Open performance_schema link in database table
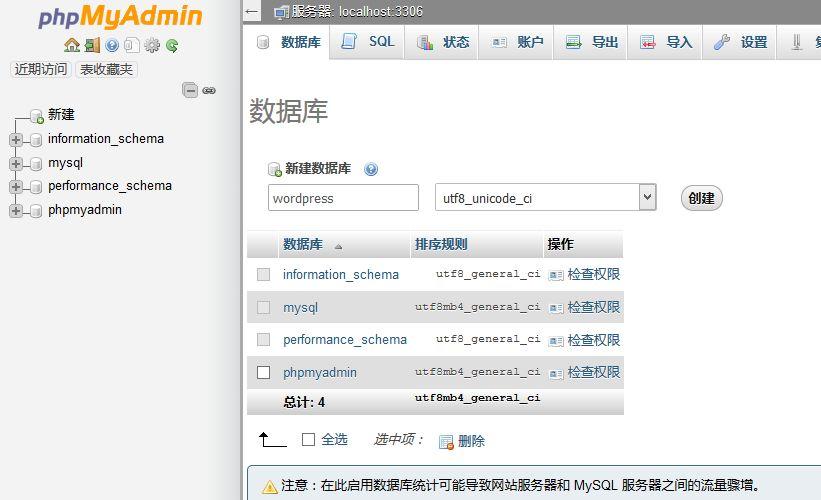 coord(345,340)
